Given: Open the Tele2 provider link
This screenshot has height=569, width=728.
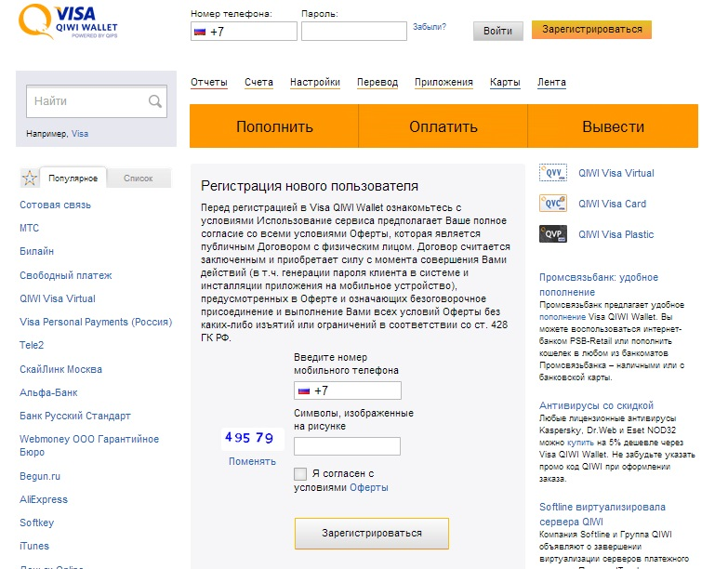Looking at the screenshot, I should [x=32, y=345].
